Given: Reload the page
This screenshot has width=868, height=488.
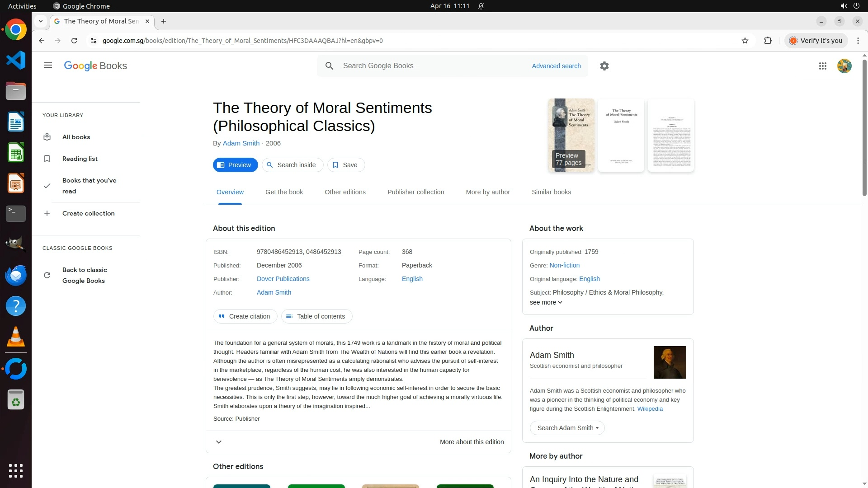Looking at the screenshot, I should click(74, 41).
